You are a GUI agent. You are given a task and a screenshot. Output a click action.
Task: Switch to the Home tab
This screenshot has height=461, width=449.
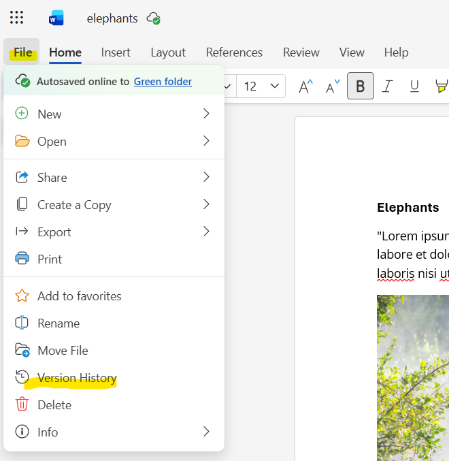click(x=65, y=52)
